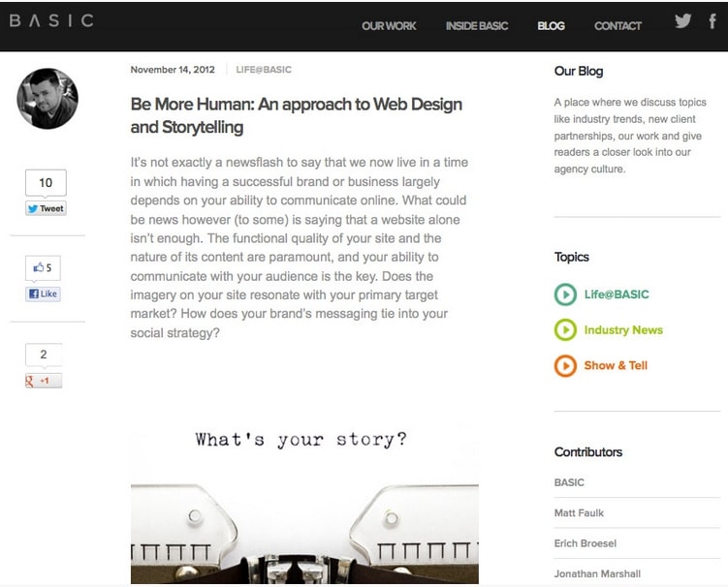Click the BASIC logo
This screenshot has width=728, height=587.
point(51,20)
